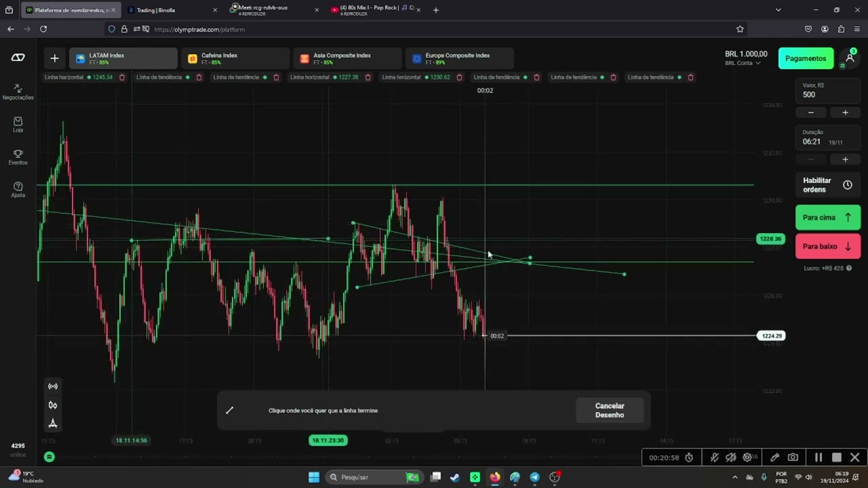Open the drawing compass tool
The width and height of the screenshot is (868, 488).
point(52,424)
